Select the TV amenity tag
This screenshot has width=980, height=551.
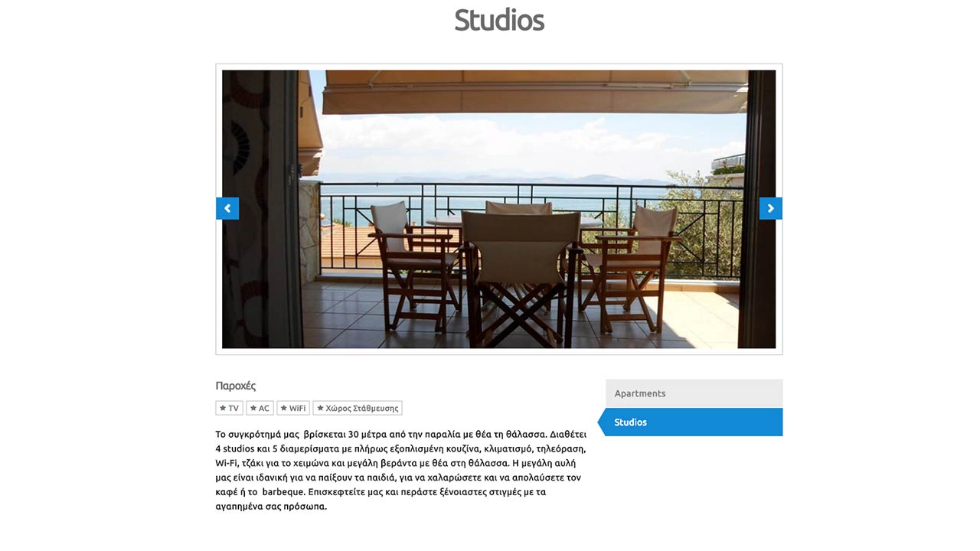tap(230, 409)
